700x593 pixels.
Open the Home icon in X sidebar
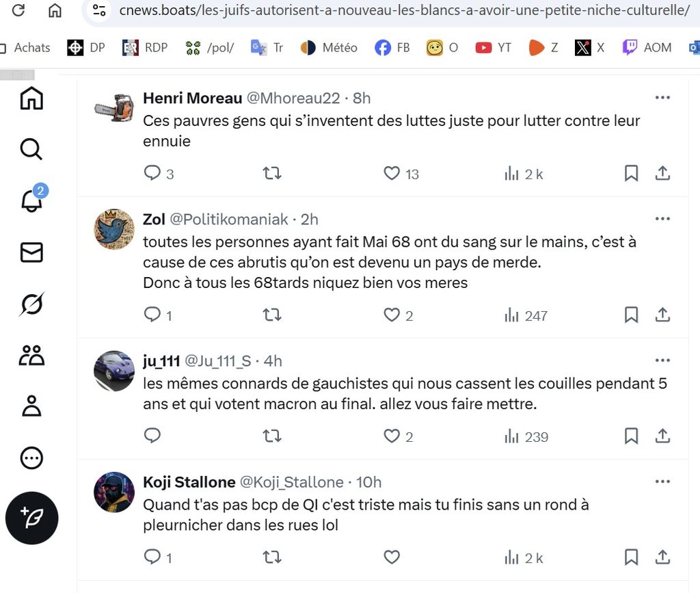point(31,98)
